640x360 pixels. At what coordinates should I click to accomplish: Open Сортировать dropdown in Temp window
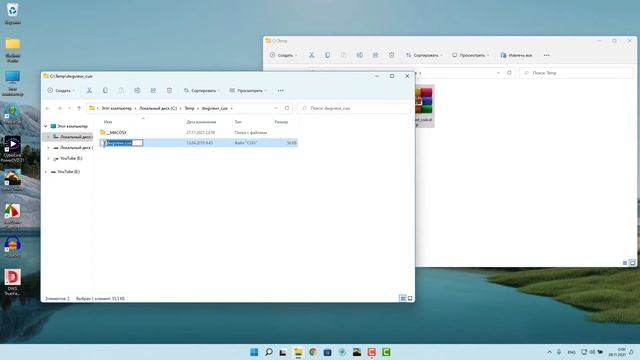click(x=424, y=55)
